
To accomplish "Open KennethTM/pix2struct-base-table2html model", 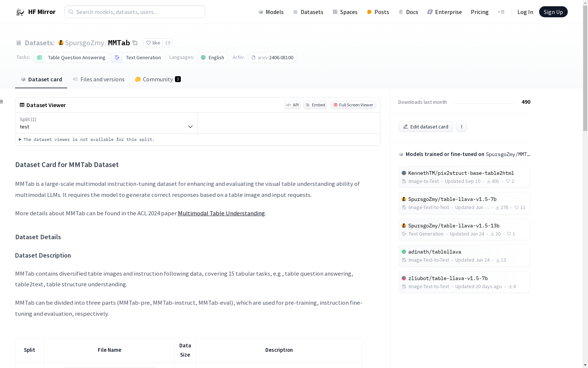I will tap(464, 177).
